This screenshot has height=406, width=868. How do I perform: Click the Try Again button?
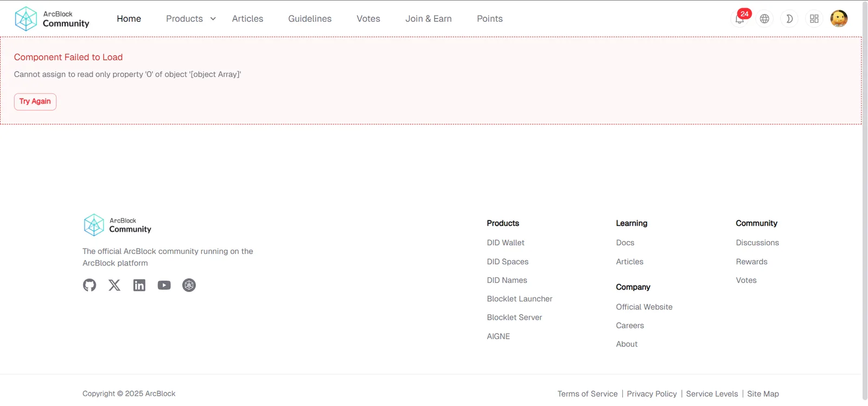[x=35, y=101]
